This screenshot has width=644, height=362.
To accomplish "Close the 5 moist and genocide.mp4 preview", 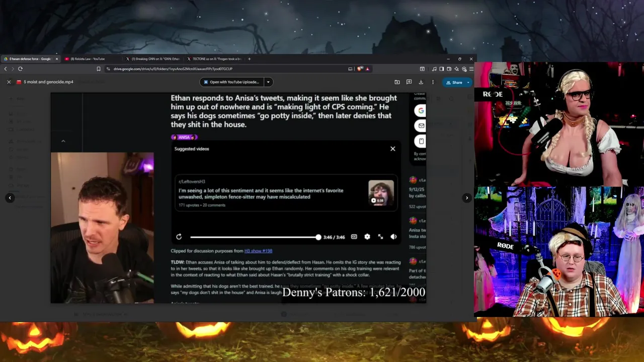I will (x=9, y=82).
